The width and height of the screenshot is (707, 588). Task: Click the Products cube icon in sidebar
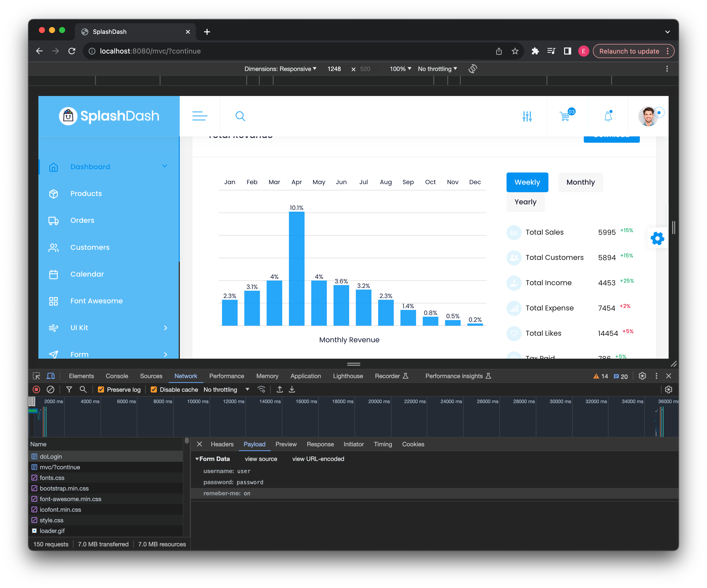click(54, 194)
